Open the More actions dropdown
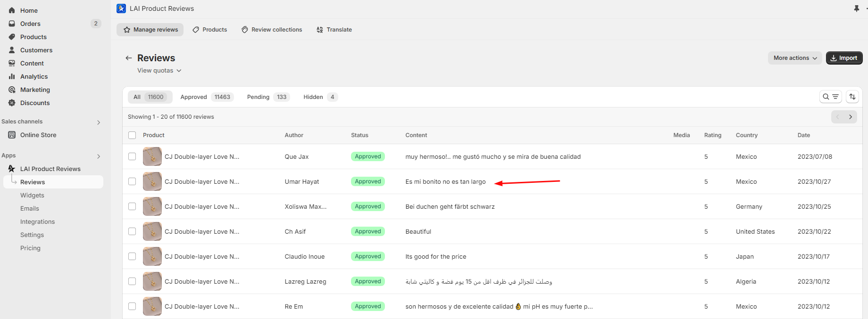This screenshot has height=319, width=868. [795, 58]
